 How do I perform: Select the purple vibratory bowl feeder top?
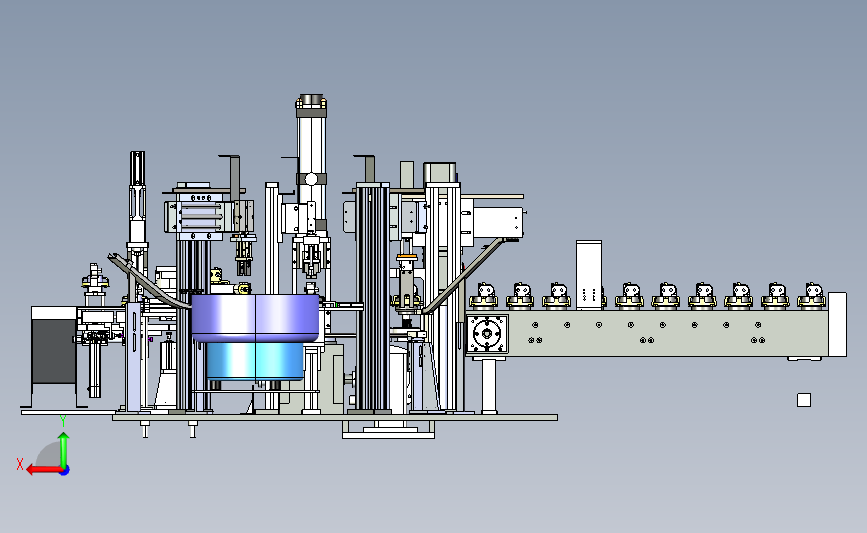click(255, 317)
